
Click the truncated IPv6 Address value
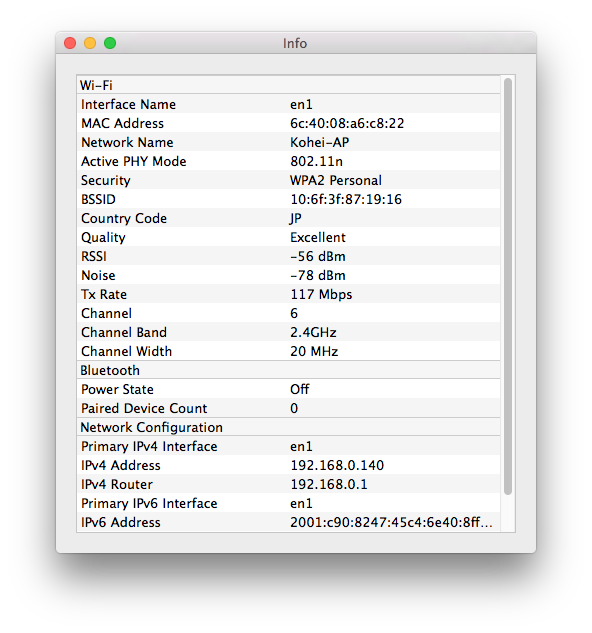(391, 522)
